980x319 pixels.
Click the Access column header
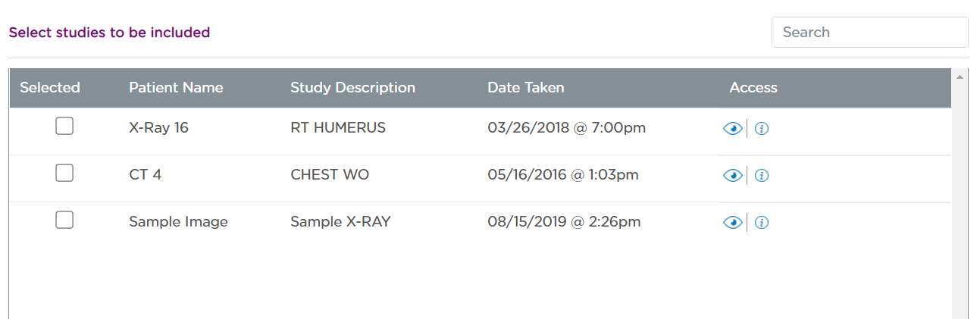(x=753, y=88)
